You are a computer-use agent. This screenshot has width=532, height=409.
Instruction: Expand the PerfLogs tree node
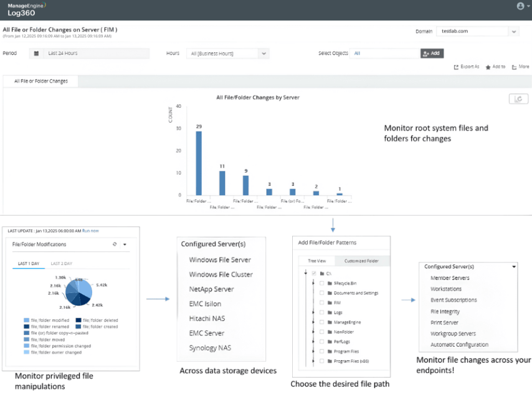tap(313, 342)
